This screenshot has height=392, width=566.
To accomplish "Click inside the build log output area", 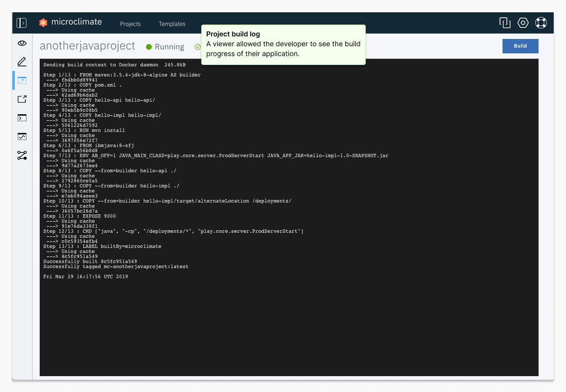I will 289,320.
